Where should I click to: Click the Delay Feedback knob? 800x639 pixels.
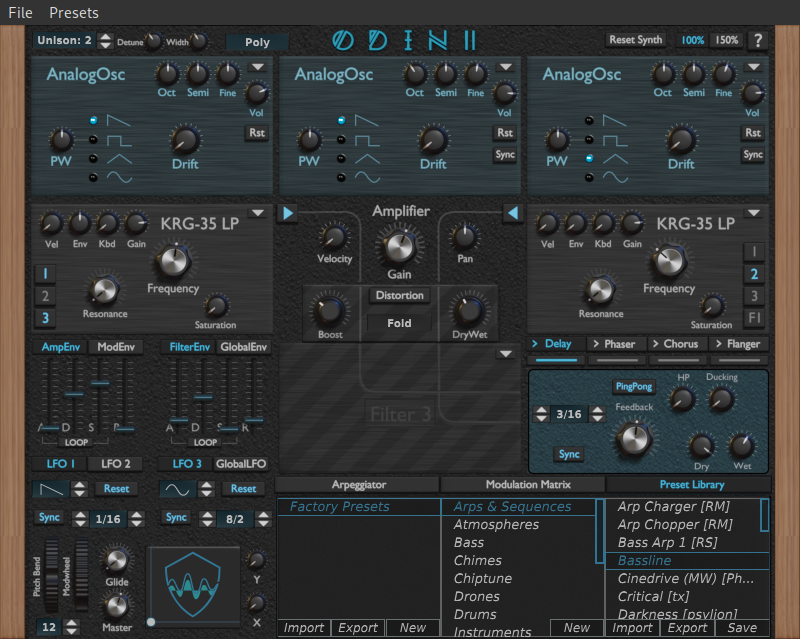click(634, 439)
